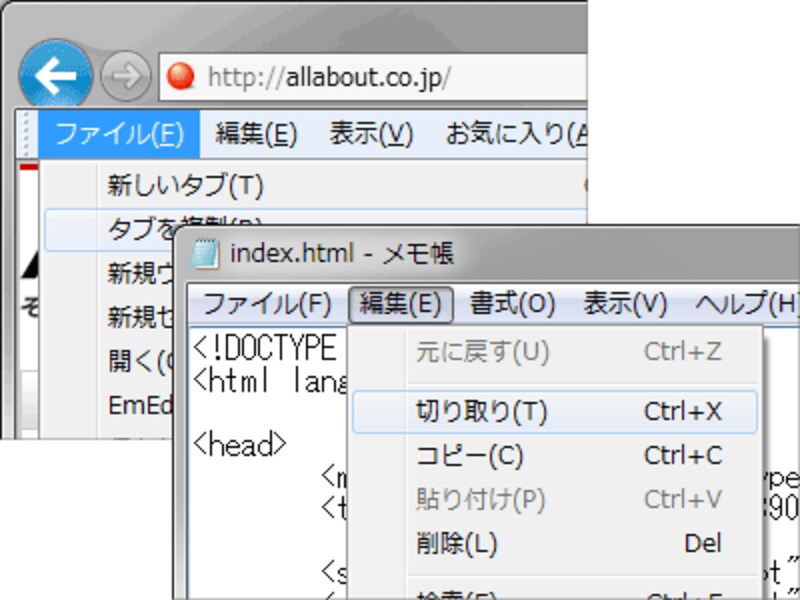Choose 貼り付け(P) Ctrl+V item
This screenshot has width=800, height=600.
555,499
